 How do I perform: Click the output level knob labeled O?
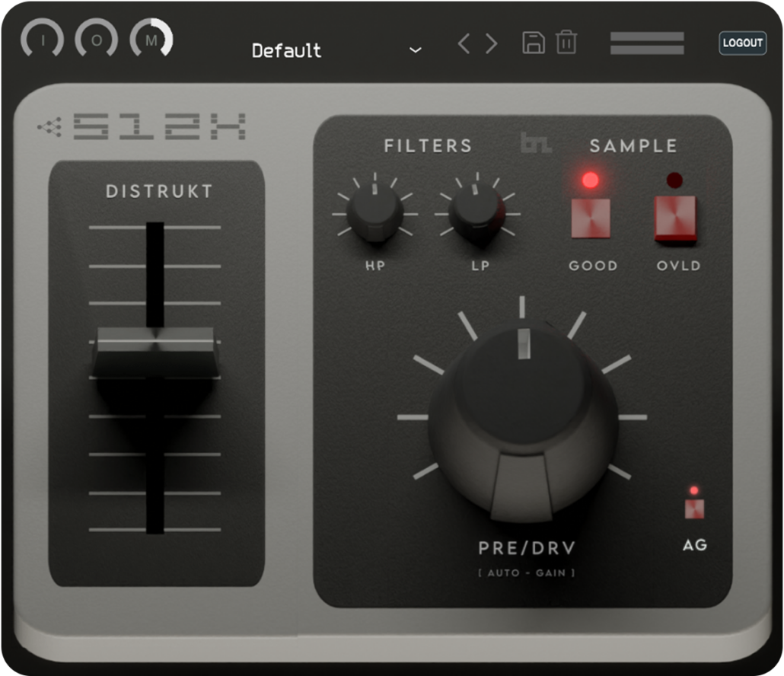click(97, 40)
